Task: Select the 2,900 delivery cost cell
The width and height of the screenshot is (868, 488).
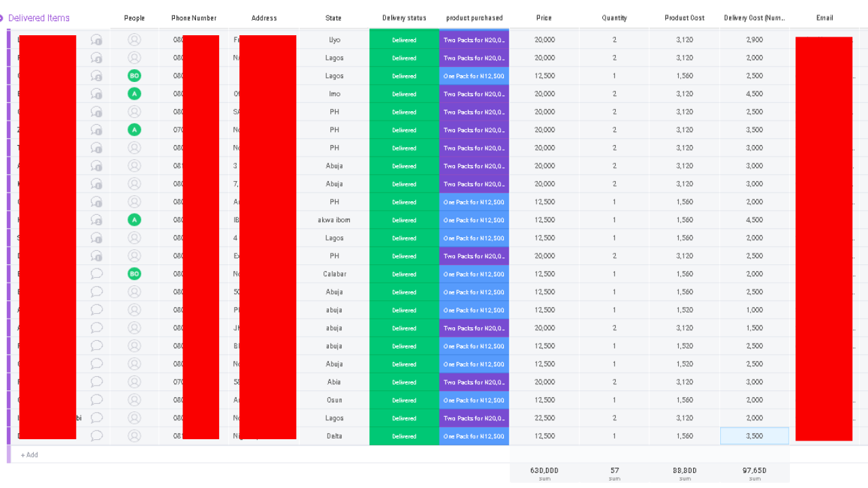Action: click(754, 40)
